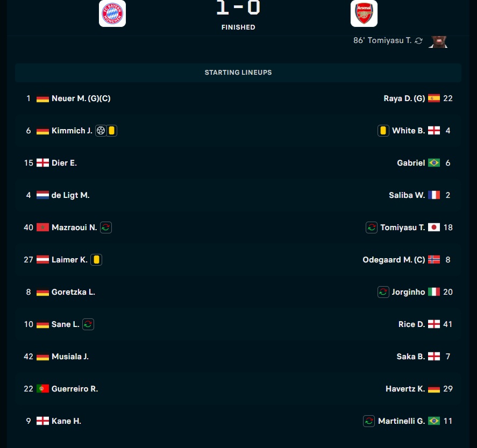
Task: Click the substitution icon beside Sane
Action: 88,324
